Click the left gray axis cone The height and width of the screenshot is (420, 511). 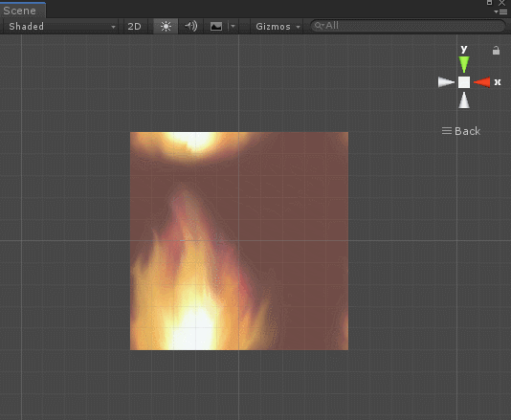(446, 82)
